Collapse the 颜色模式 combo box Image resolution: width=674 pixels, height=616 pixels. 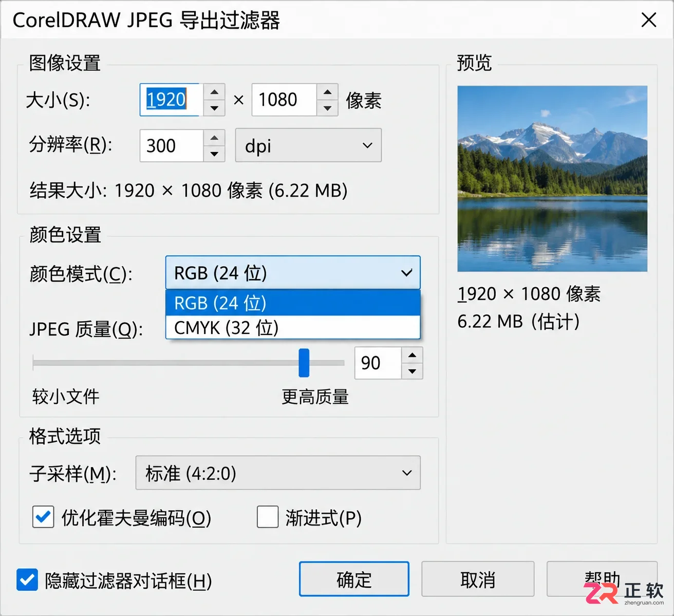[x=293, y=272]
